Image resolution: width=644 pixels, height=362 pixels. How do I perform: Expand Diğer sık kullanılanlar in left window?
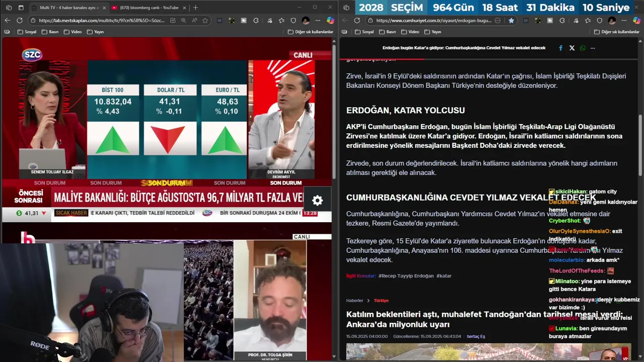(x=310, y=32)
